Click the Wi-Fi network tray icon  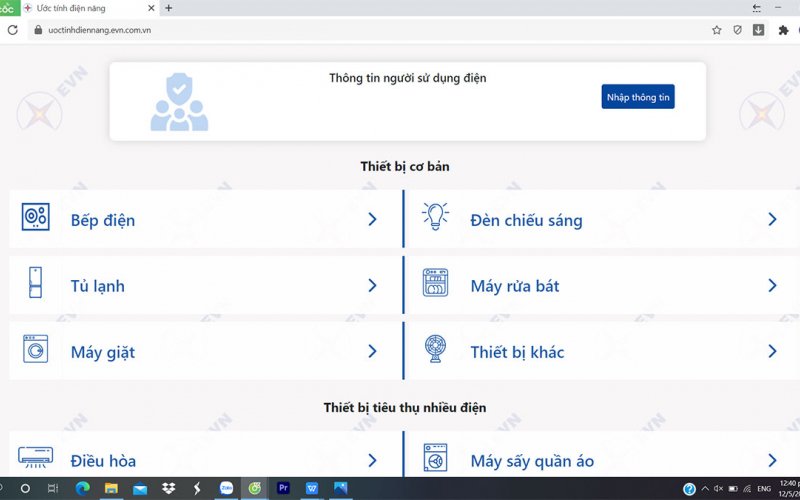[x=747, y=489]
